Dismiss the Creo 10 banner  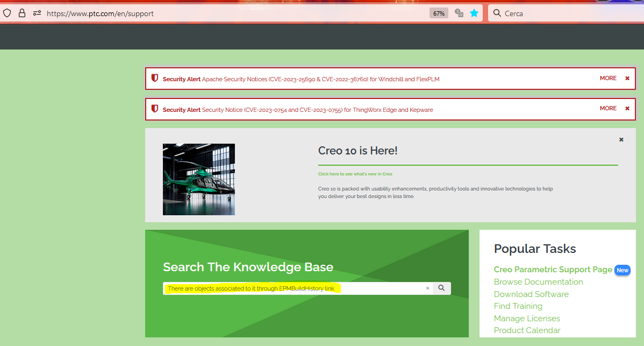(x=621, y=139)
